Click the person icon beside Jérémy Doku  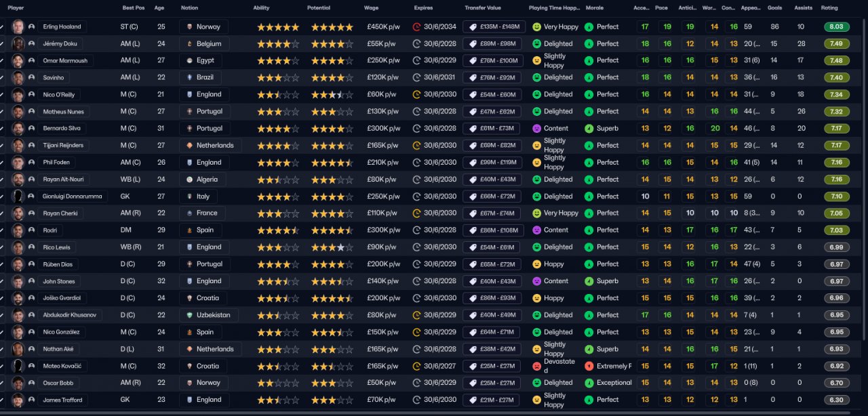coord(31,43)
